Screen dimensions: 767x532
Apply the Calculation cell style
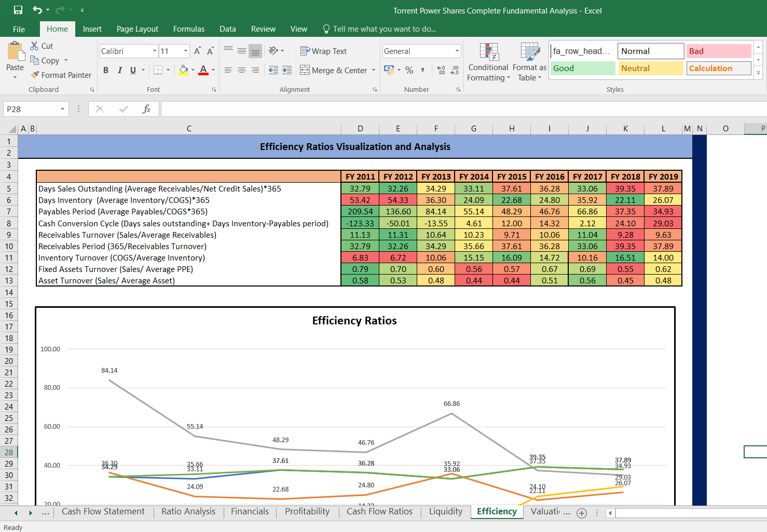tap(719, 68)
